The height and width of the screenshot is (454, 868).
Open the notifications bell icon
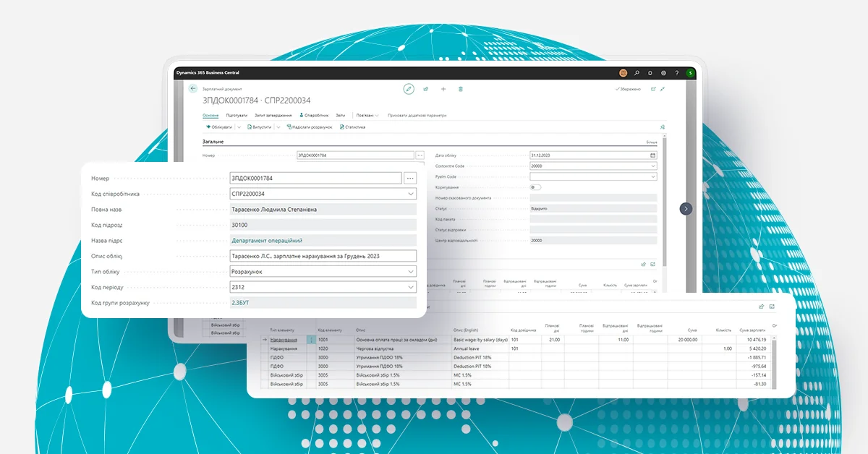point(650,73)
